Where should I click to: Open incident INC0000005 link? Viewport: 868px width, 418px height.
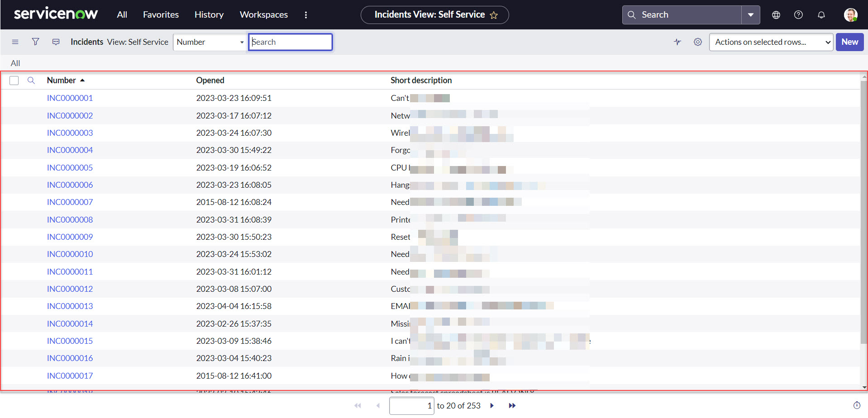pyautogui.click(x=70, y=167)
